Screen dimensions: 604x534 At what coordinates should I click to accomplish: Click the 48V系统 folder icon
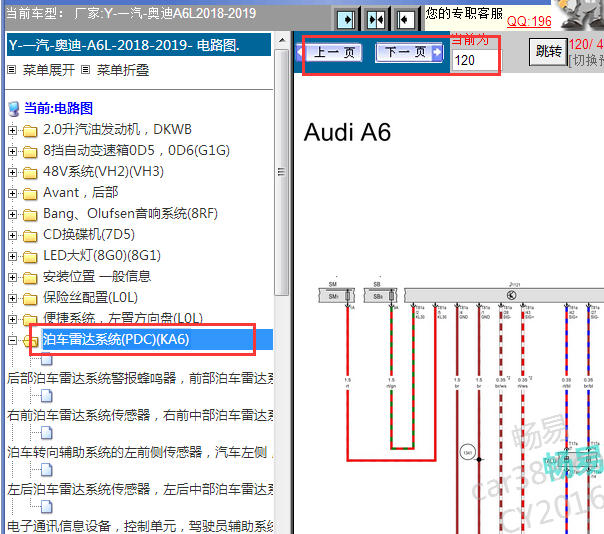pyautogui.click(x=30, y=173)
